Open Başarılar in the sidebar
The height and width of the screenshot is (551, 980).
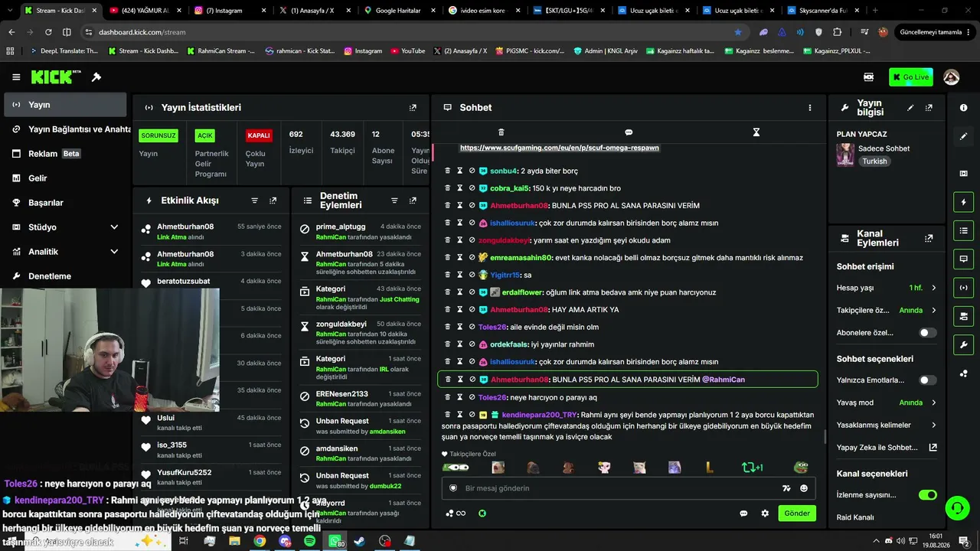click(65, 203)
